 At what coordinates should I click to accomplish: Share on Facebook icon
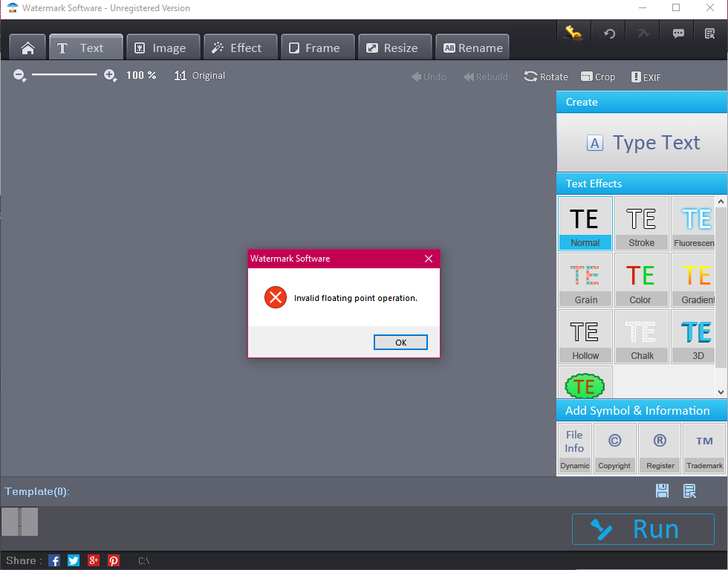pyautogui.click(x=53, y=560)
